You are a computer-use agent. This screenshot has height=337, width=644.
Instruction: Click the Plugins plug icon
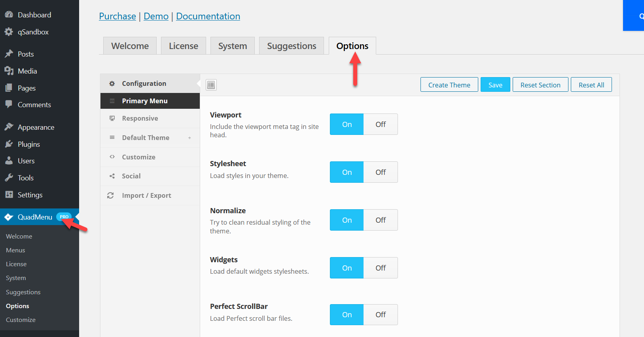pos(9,144)
